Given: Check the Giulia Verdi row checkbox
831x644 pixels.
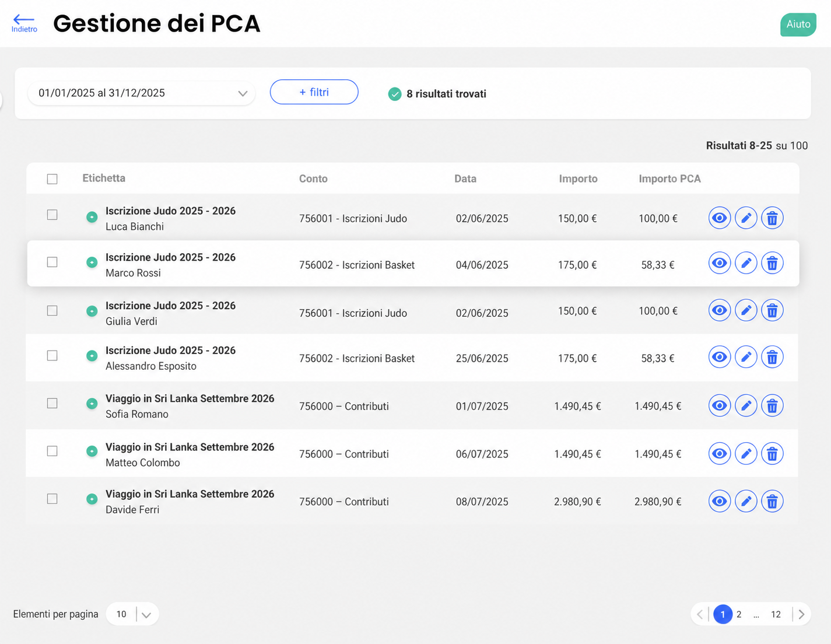Looking at the screenshot, I should tap(52, 310).
